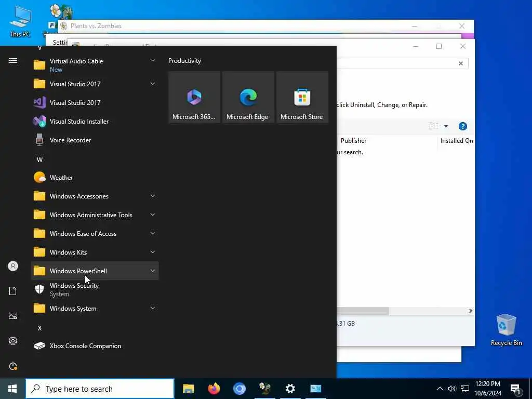This screenshot has height=399, width=532.
Task: Open user account icon in Start sidebar
Action: (13, 266)
